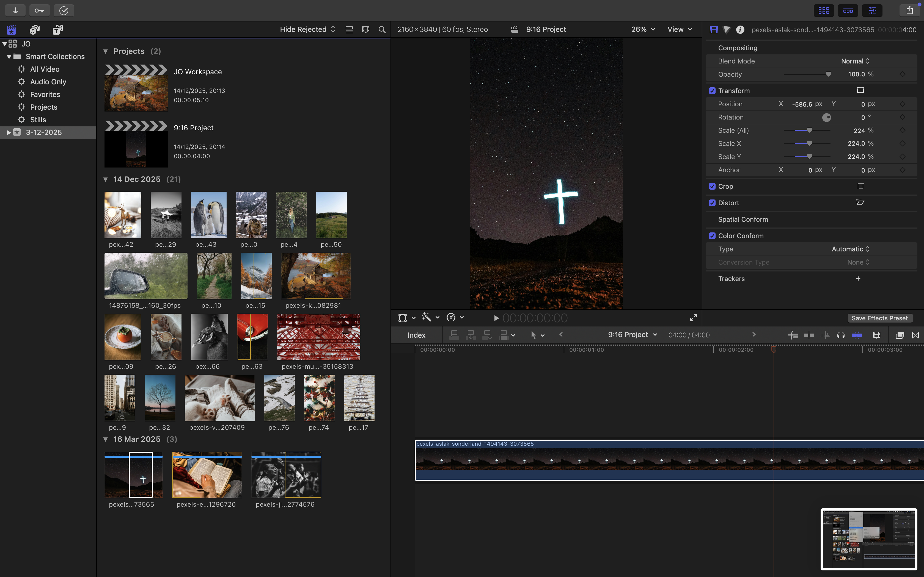
Task: Open the 26% zoom level dropdown
Action: (643, 29)
